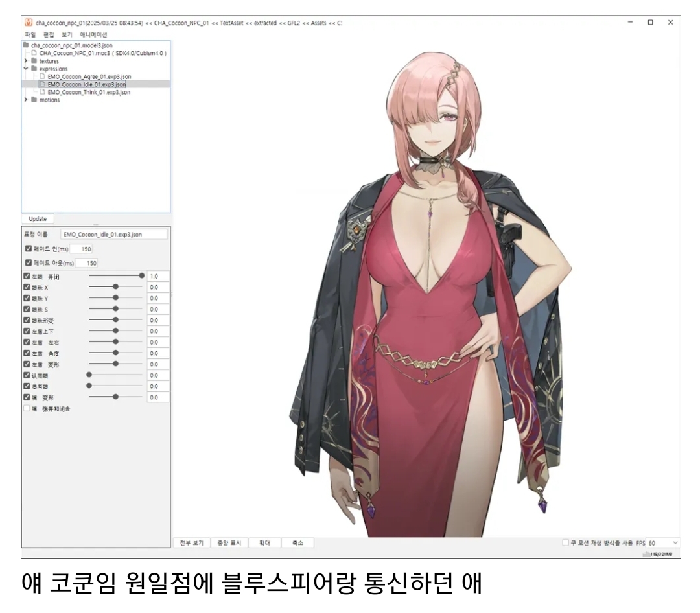Open the 애니메이션 menu
The height and width of the screenshot is (613, 700).
(x=93, y=34)
